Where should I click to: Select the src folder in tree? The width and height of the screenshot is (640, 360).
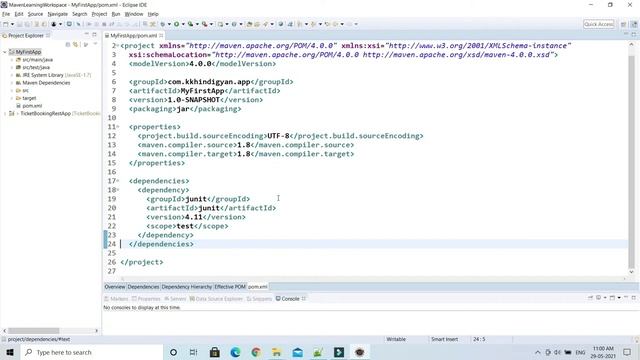tap(25, 91)
